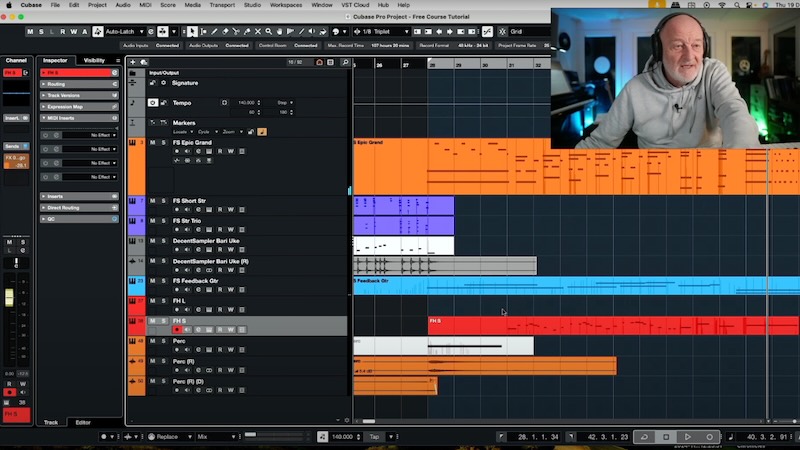This screenshot has width=800, height=450.
Task: Mute the FS Feedback Gtr track
Action: (x=153, y=281)
